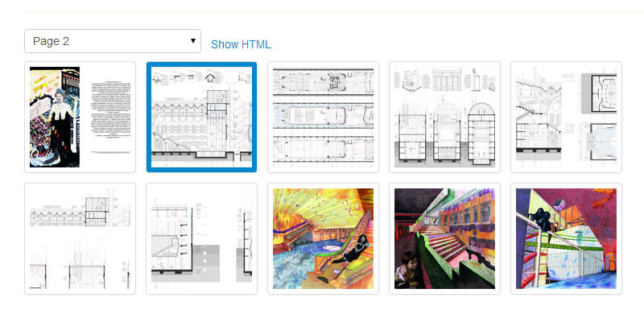
Task: Open first thumbnail in the bottom row
Action: pyautogui.click(x=80, y=238)
